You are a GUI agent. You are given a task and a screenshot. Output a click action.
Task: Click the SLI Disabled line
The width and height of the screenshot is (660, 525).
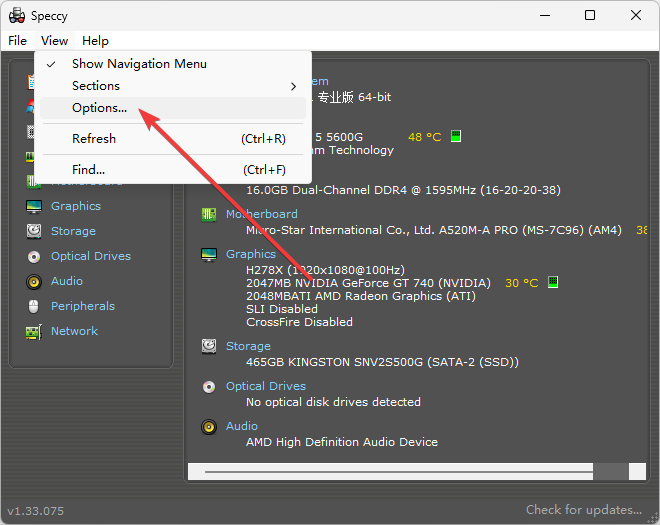click(282, 309)
